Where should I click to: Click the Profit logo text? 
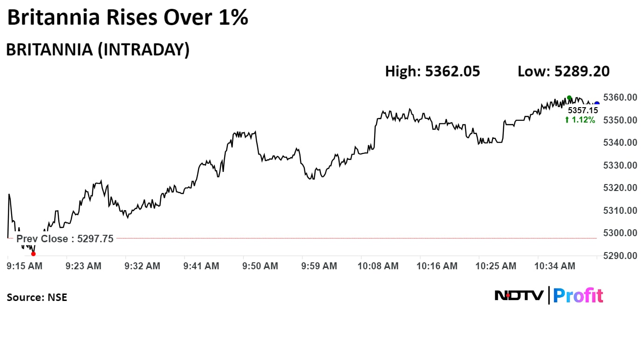coord(578,295)
